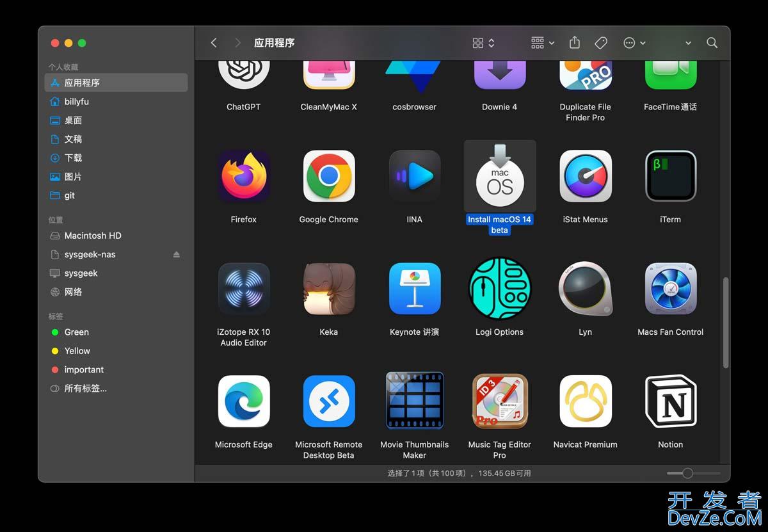768x532 pixels.
Task: Select the Install macOS 14 beta icon
Action: [500, 176]
